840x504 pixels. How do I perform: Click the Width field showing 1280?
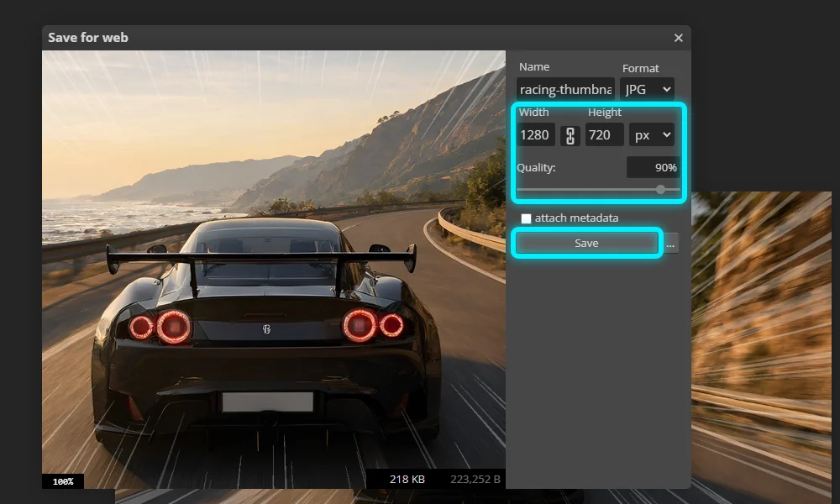536,135
